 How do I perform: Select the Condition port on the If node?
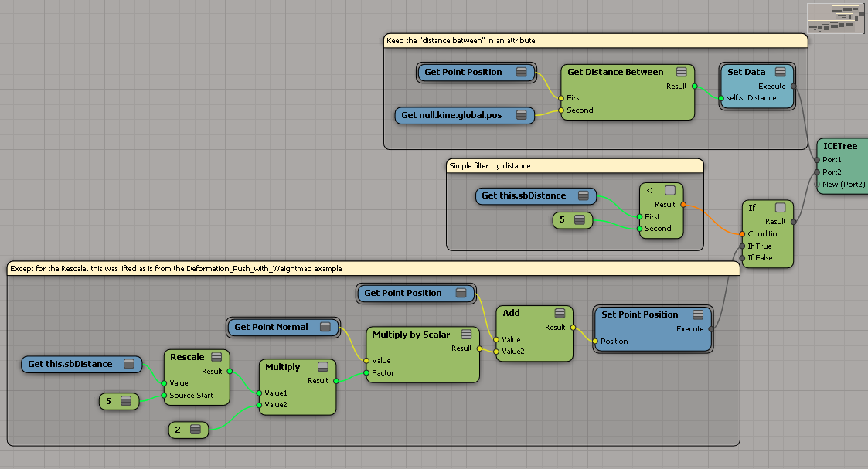coord(742,233)
